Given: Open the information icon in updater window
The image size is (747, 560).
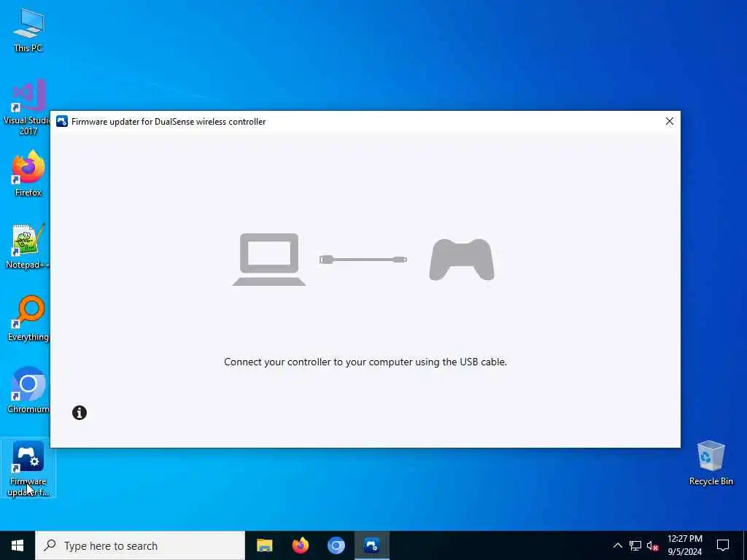Looking at the screenshot, I should pos(80,413).
